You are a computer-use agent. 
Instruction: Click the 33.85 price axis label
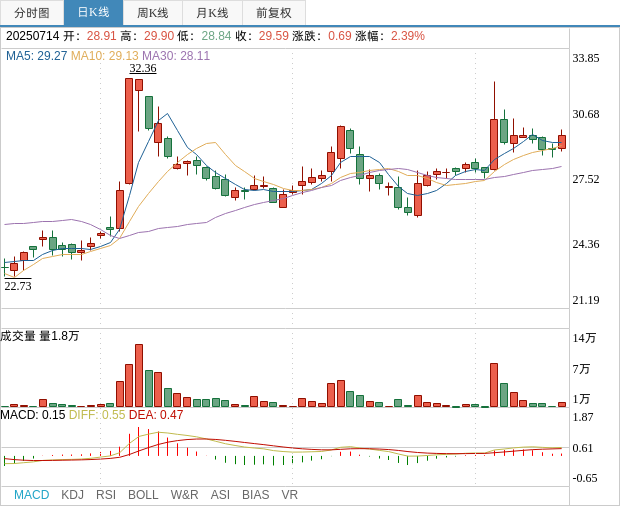(586, 58)
